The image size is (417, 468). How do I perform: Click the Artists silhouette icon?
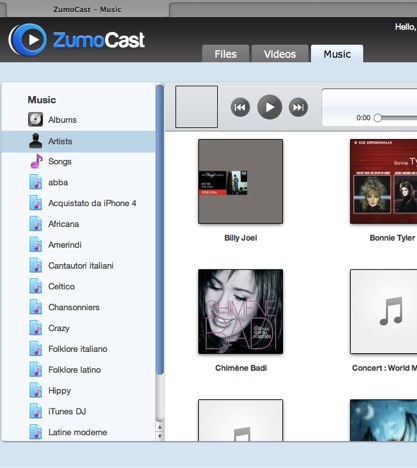tap(35, 141)
